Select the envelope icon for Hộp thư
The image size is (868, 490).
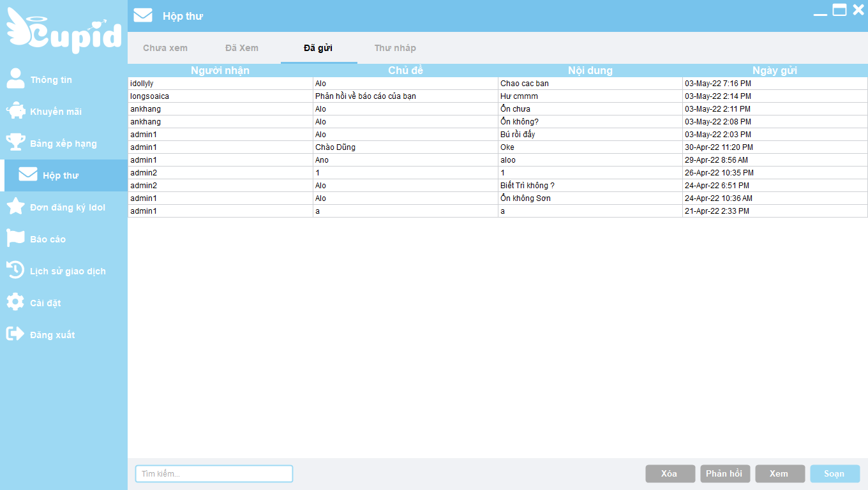click(28, 175)
